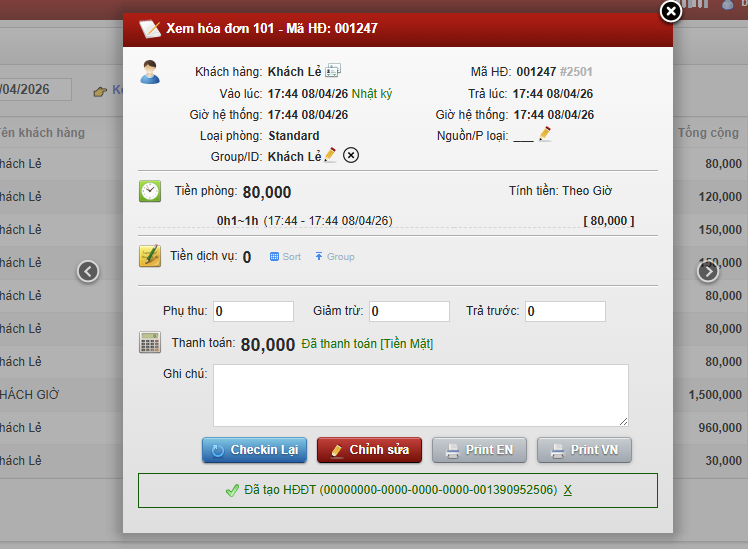This screenshot has height=549, width=748.
Task: Click the Giảm trừ input field
Action: click(x=409, y=311)
